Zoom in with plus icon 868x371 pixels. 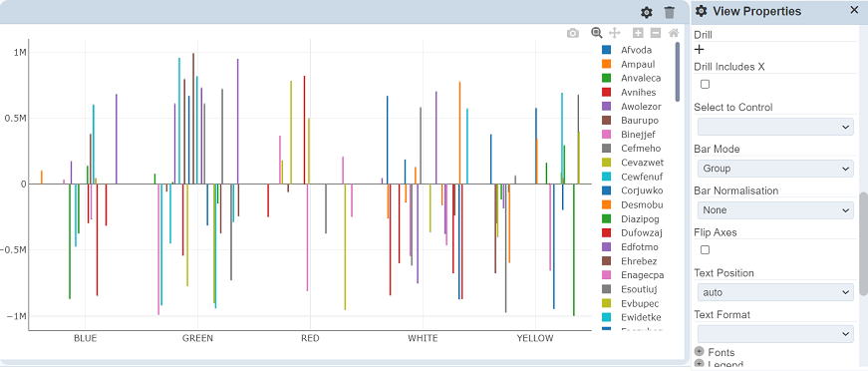[638, 33]
